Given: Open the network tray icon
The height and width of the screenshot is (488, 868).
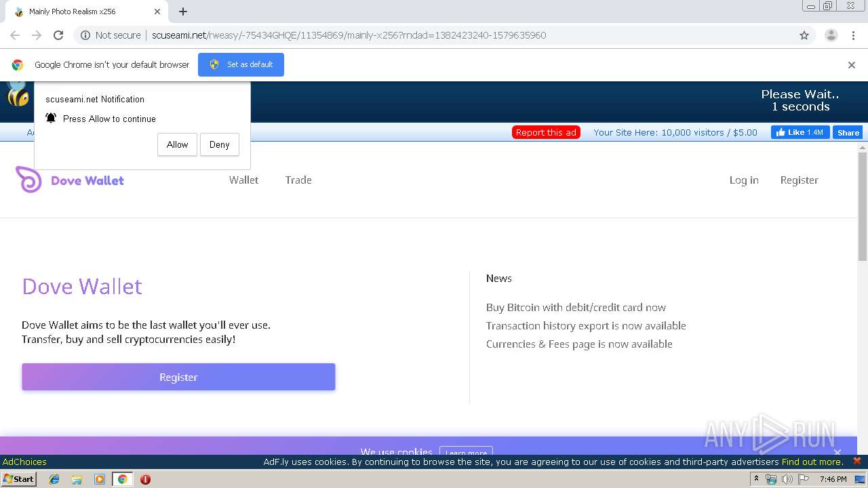Looking at the screenshot, I should 771,479.
